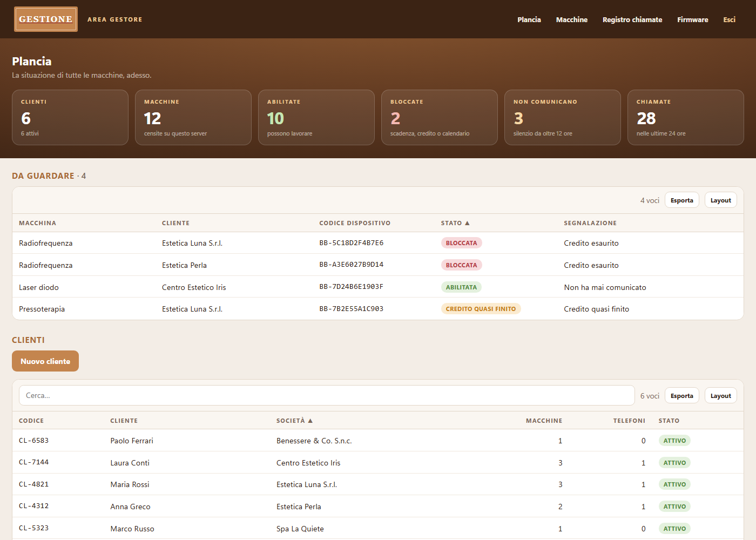Open Layout options for Da guardare table
756x540 pixels.
pyautogui.click(x=721, y=200)
